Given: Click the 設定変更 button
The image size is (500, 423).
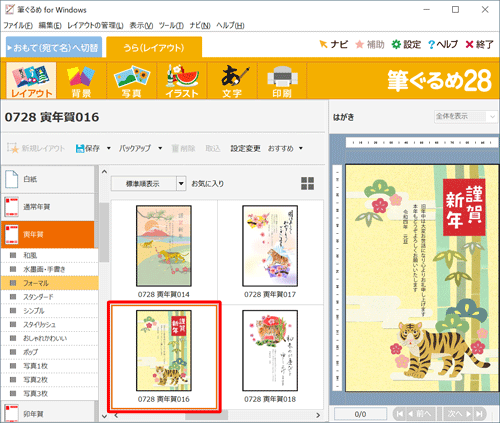Looking at the screenshot, I should [246, 148].
